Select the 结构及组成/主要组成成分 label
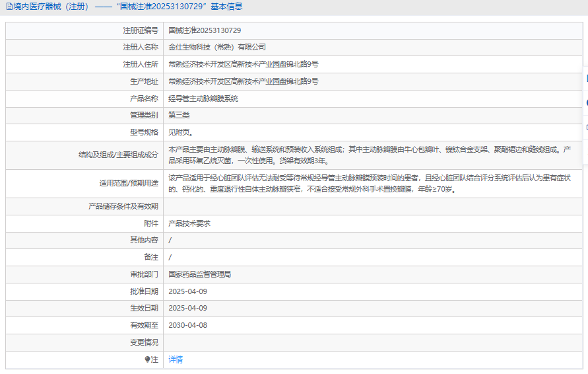The width and height of the screenshot is (588, 374). [x=118, y=155]
